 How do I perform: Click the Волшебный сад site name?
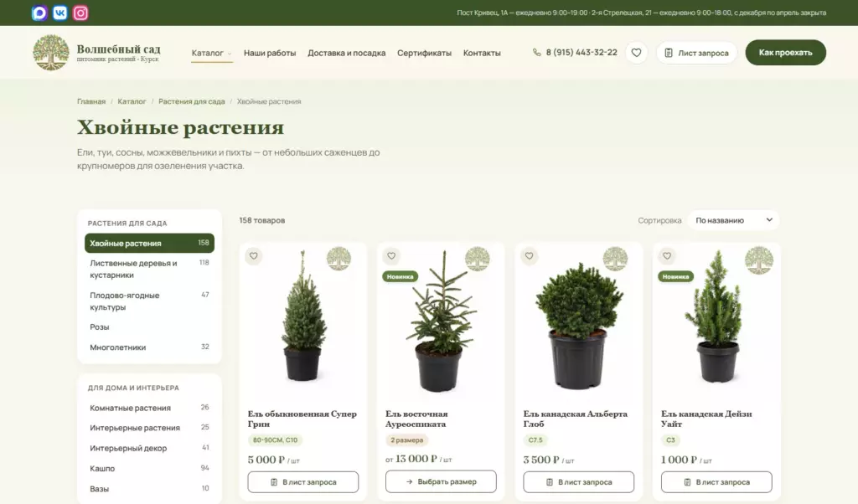click(x=119, y=49)
